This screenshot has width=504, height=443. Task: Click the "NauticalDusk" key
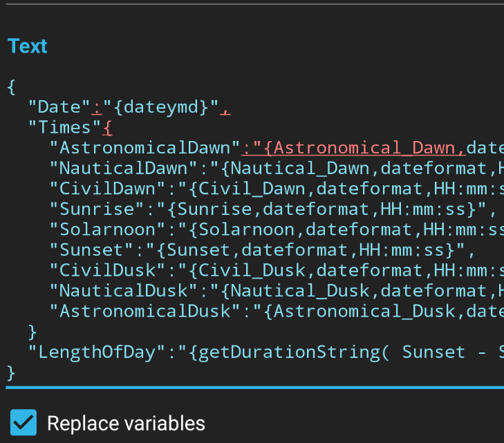click(129, 290)
